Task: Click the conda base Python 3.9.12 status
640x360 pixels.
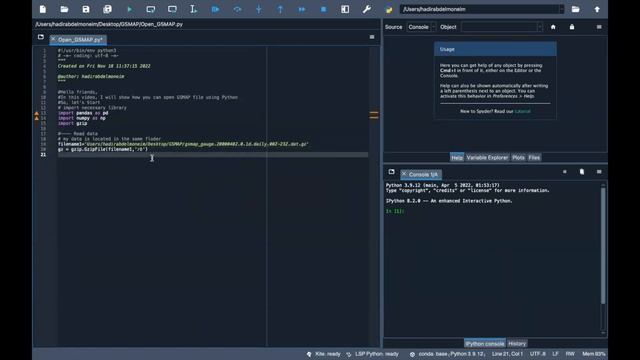Action: coord(447,354)
